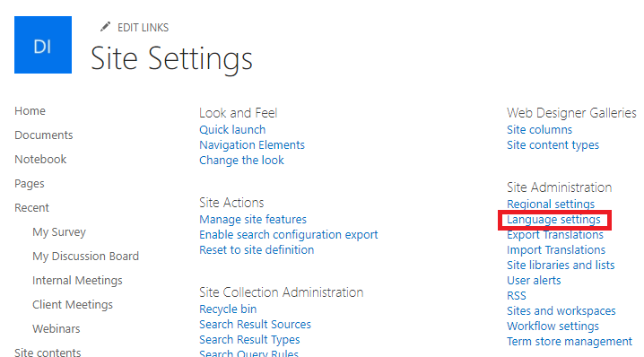Screen dimensions: 644x357
Task: Go to Home in left navigation
Action: click(x=30, y=111)
